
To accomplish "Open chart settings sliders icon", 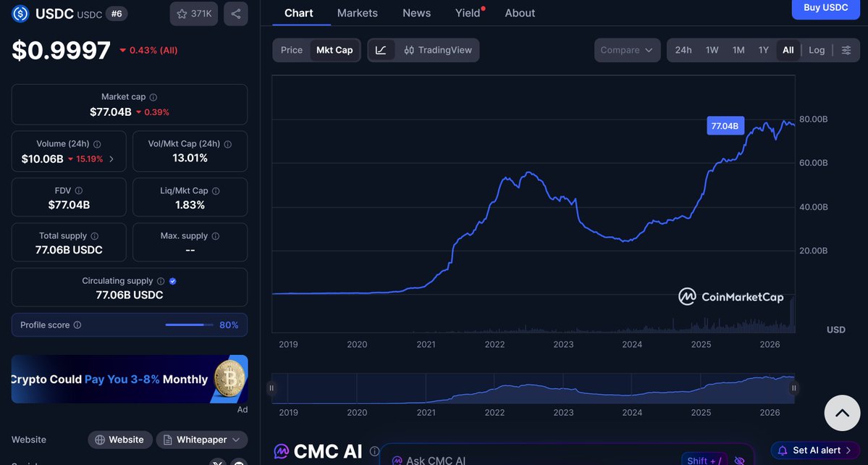I will [846, 50].
